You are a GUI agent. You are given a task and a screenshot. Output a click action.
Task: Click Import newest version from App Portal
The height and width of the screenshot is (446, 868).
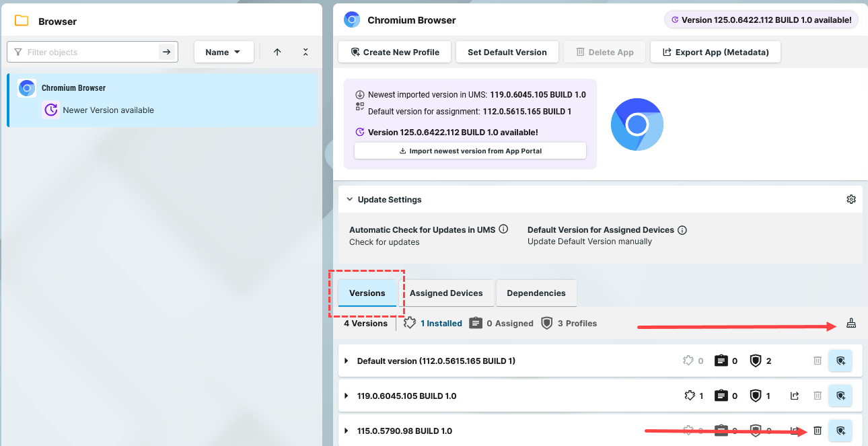click(470, 151)
